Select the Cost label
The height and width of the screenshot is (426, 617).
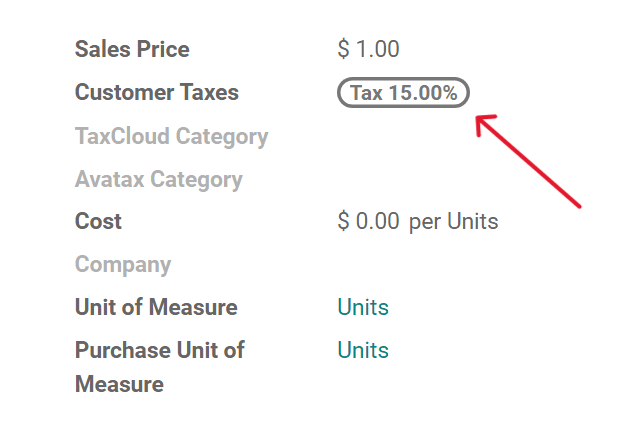click(x=98, y=221)
